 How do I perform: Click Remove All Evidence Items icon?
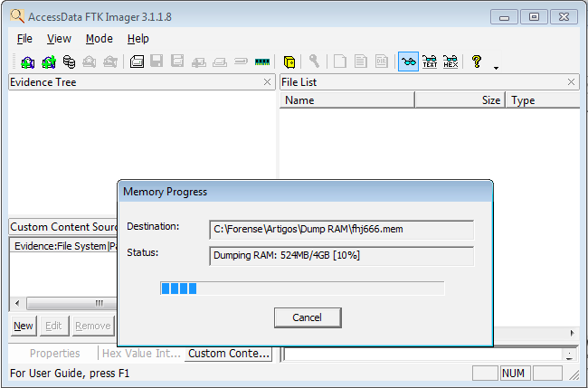110,62
